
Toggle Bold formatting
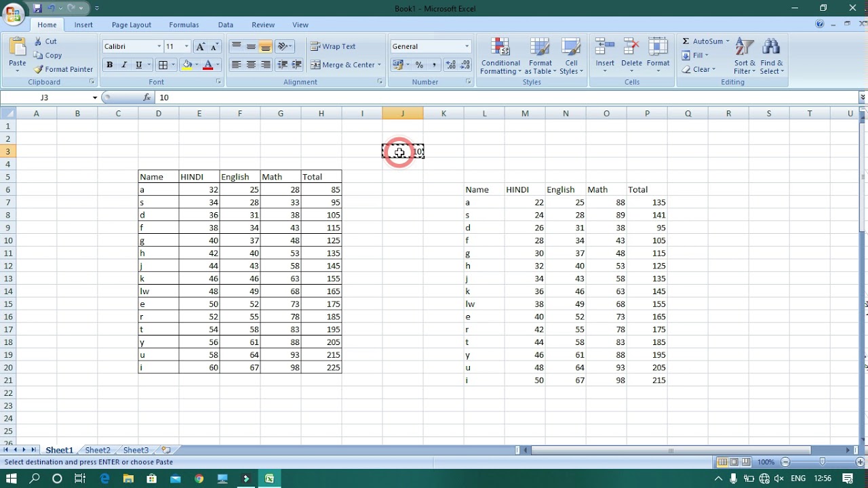109,65
